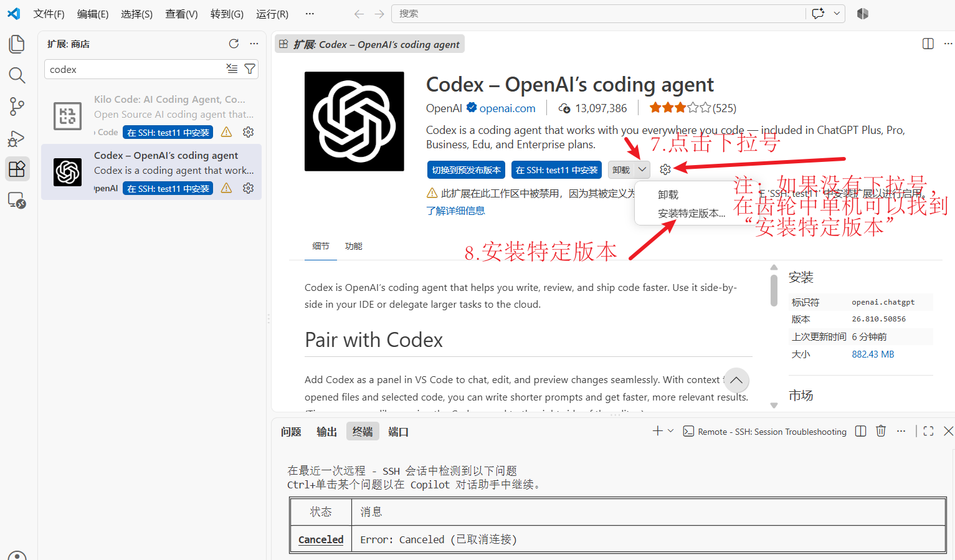Click the warning icon on the Codex list row
Screen dimensions: 955x560
click(226, 188)
